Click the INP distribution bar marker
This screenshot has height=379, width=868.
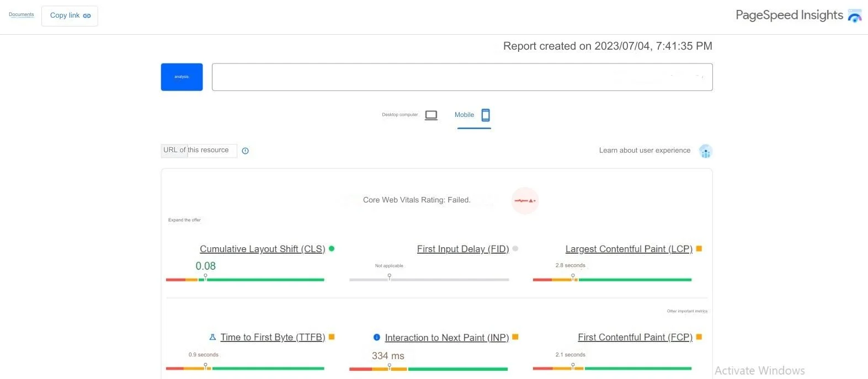pyautogui.click(x=389, y=366)
